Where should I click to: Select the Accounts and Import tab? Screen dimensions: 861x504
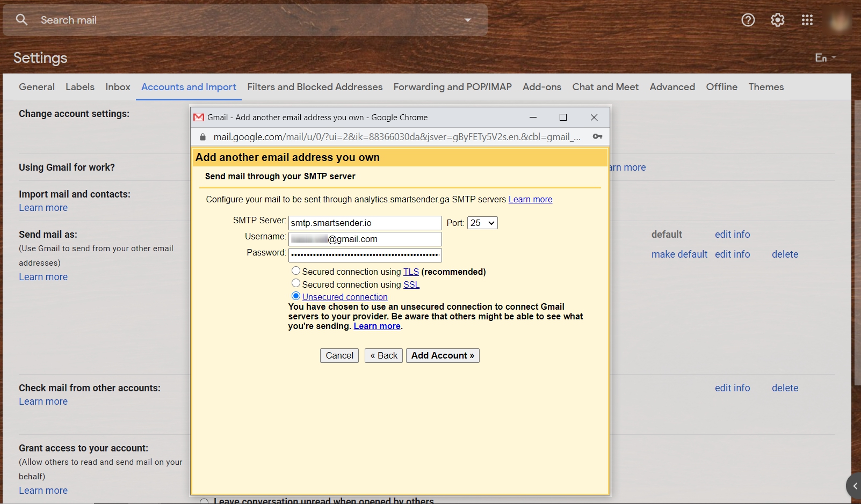click(189, 87)
